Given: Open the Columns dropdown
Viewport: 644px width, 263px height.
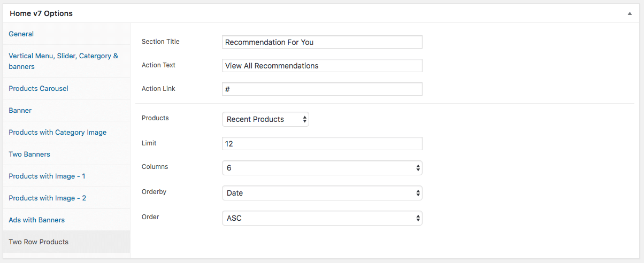Looking at the screenshot, I should 322,168.
